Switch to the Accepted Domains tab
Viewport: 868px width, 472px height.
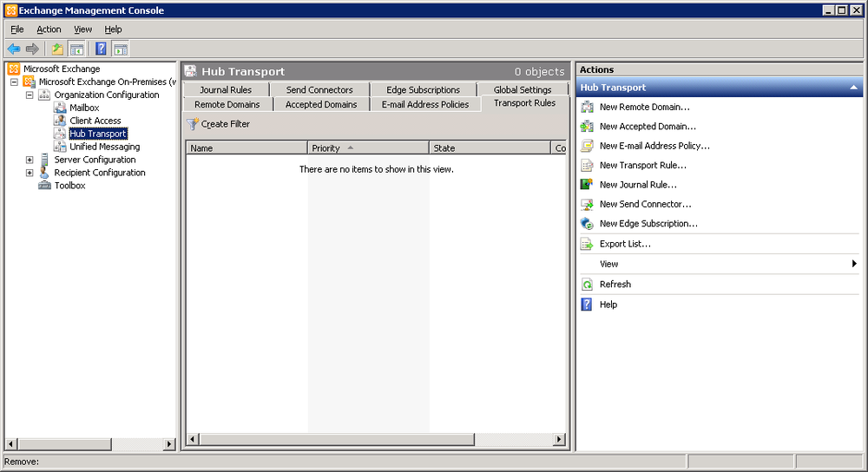(x=321, y=104)
